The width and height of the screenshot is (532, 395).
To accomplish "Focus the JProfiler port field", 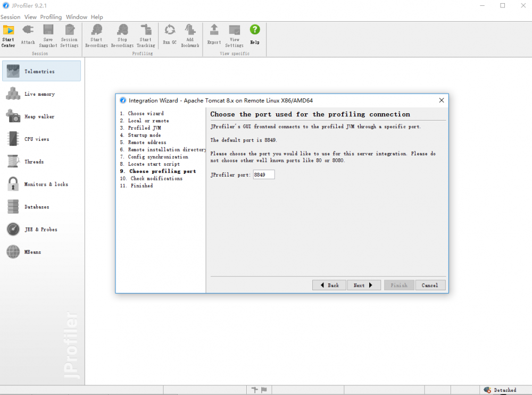I will point(264,174).
